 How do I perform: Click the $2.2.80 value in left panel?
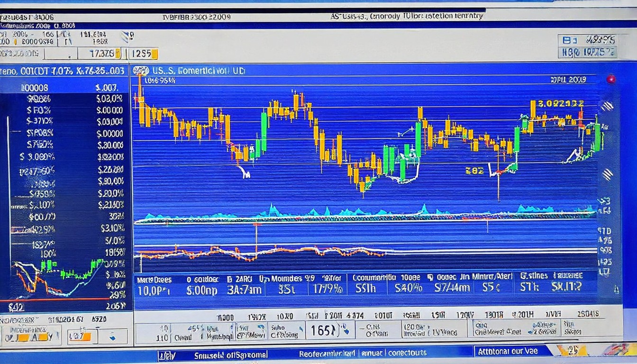pos(110,169)
